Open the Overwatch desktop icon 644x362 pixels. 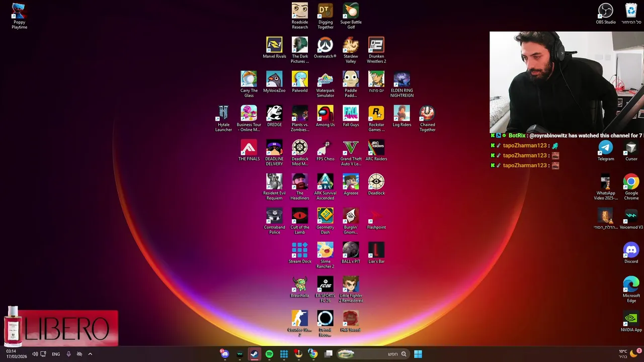[x=326, y=48]
